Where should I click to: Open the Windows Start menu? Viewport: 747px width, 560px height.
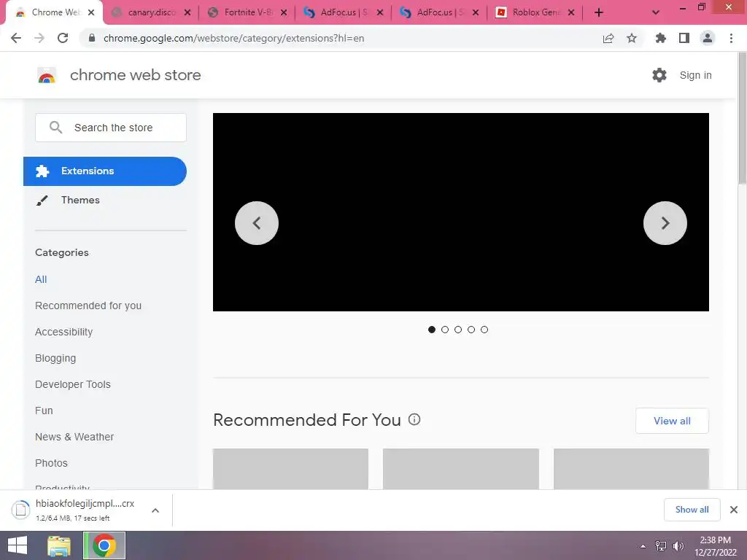click(18, 545)
